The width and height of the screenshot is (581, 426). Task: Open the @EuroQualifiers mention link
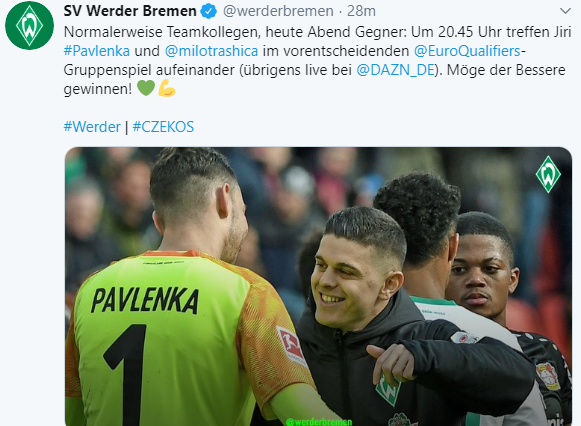point(468,51)
